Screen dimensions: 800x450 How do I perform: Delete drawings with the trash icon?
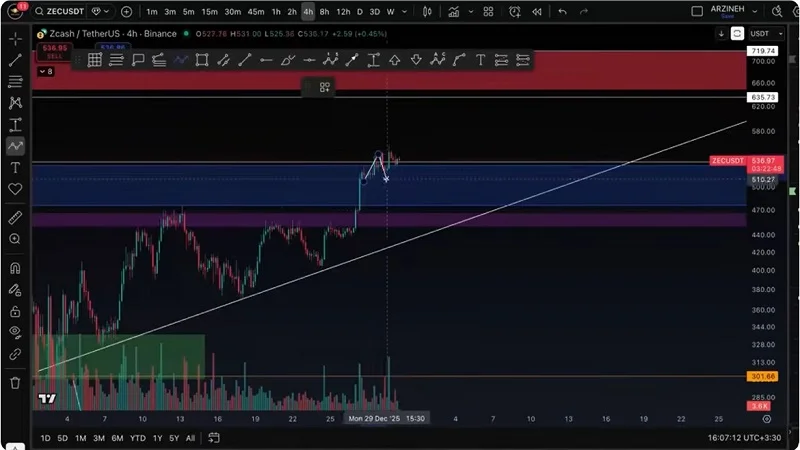(x=15, y=382)
